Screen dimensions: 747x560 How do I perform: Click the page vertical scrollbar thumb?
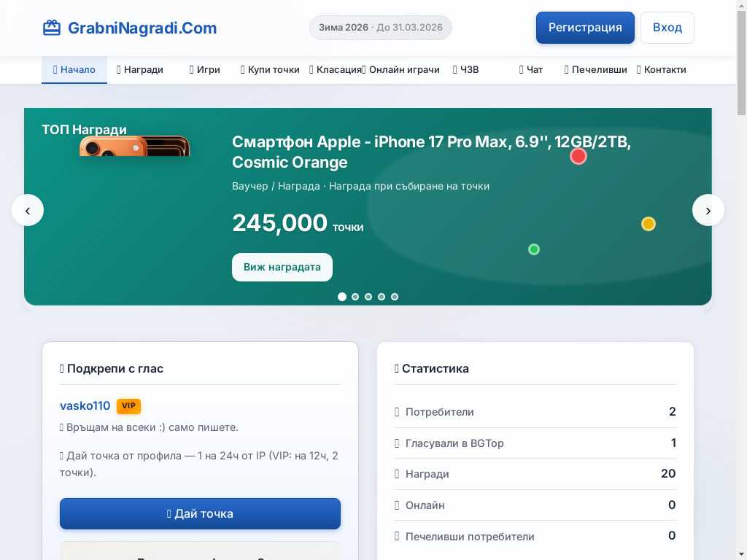(x=741, y=63)
